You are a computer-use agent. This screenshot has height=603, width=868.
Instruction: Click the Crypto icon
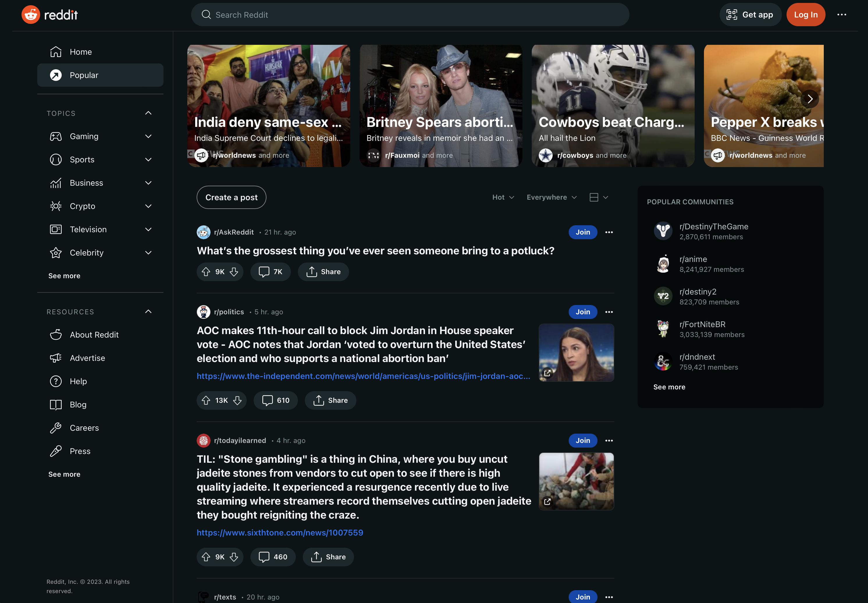tap(56, 206)
